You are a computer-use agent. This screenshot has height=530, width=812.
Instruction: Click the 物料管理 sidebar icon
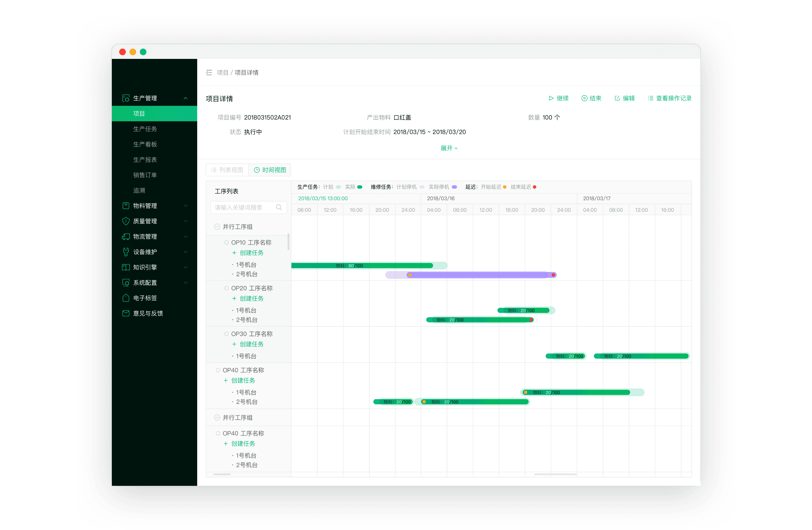pyautogui.click(x=126, y=206)
